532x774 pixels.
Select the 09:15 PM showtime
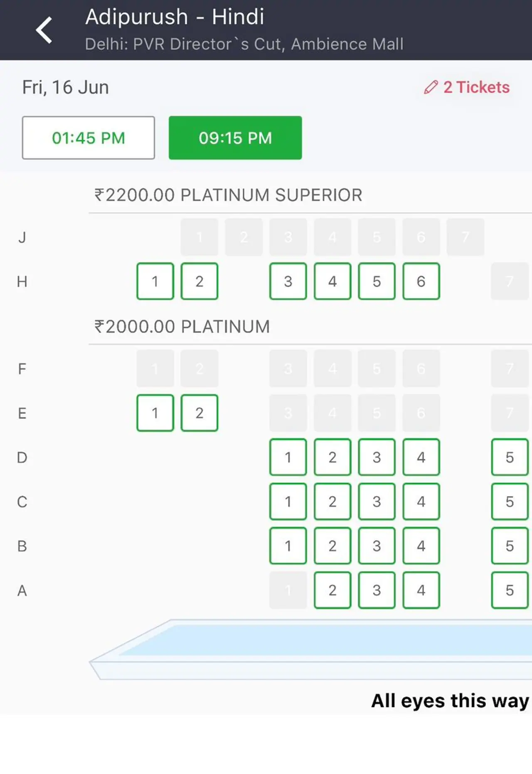(x=235, y=138)
